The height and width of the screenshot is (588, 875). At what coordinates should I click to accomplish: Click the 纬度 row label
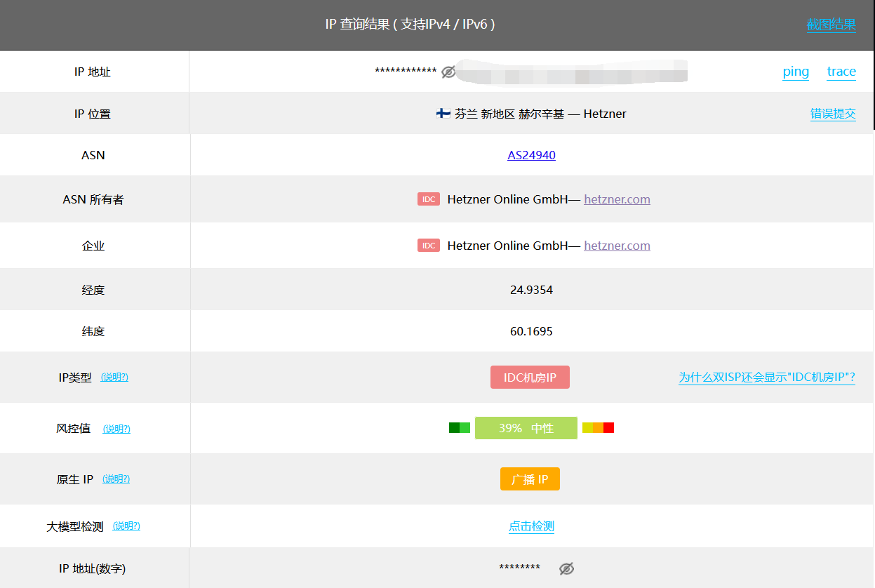pos(93,331)
